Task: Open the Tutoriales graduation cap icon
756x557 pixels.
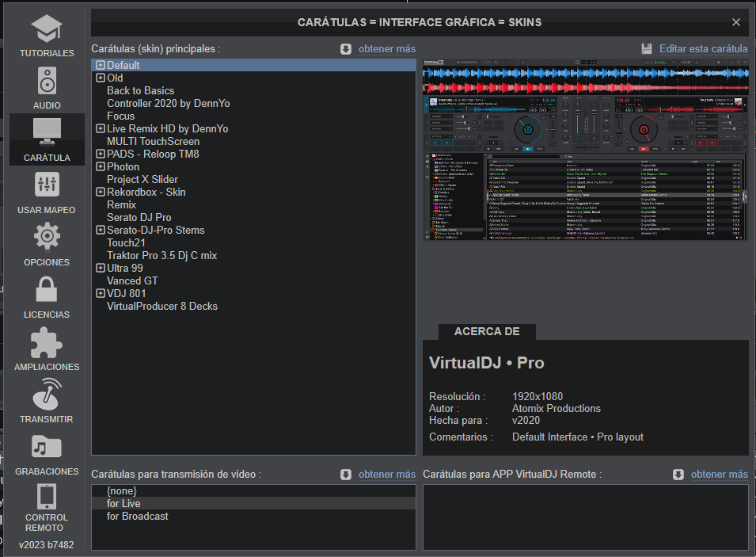Action: [x=47, y=29]
